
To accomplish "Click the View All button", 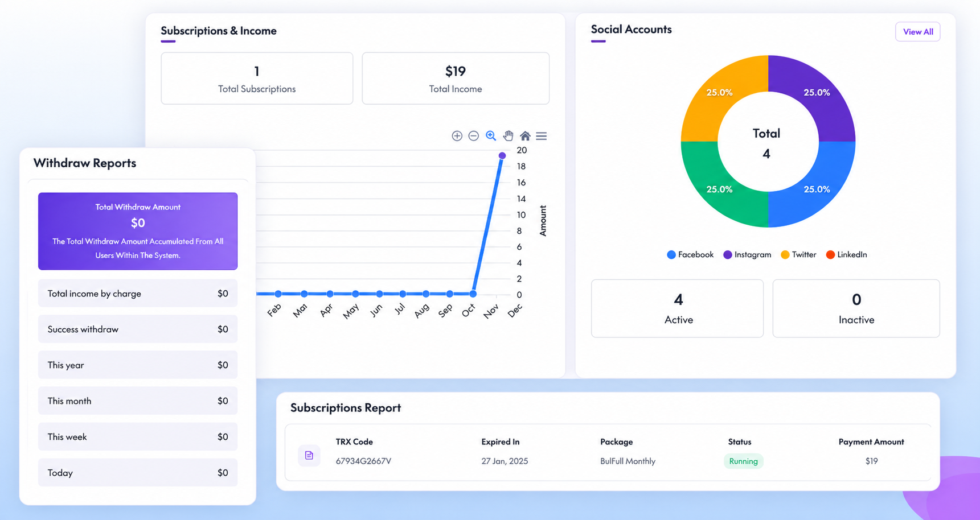I will tap(917, 32).
